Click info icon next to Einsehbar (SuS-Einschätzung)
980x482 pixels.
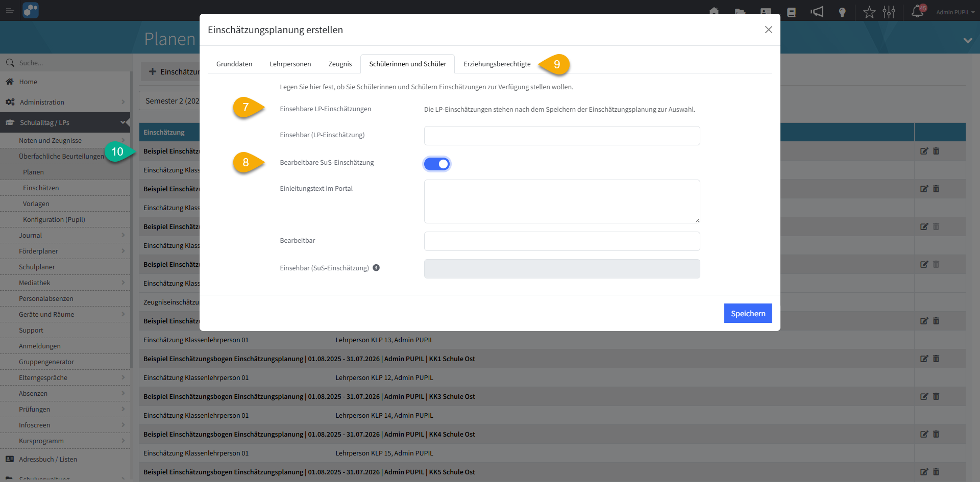click(x=376, y=268)
